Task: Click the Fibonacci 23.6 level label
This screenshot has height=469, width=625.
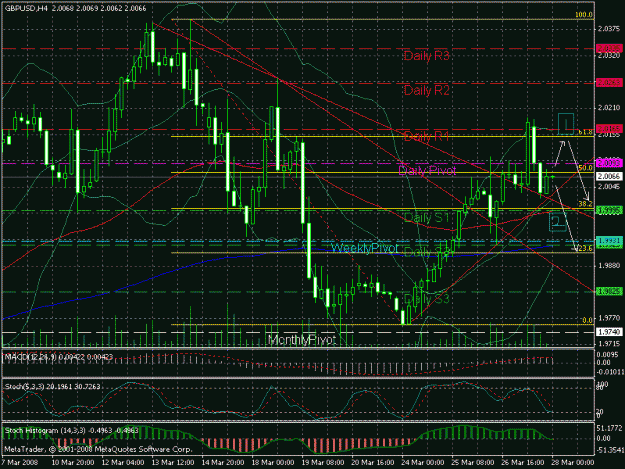Action: (x=585, y=248)
